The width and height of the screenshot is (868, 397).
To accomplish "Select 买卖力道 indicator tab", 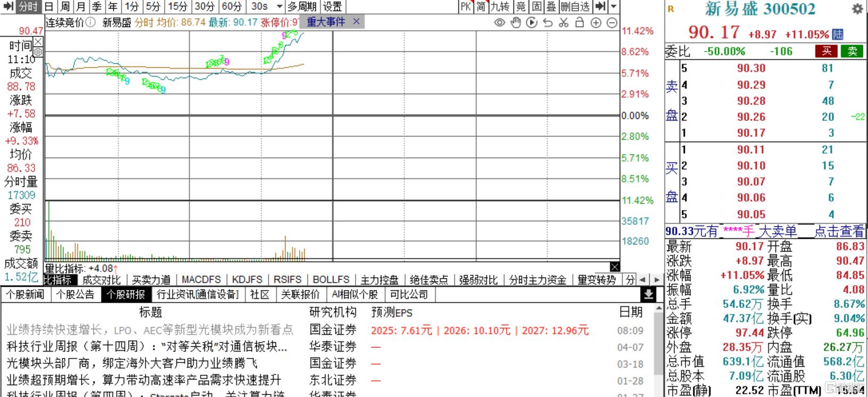I will pos(151,280).
